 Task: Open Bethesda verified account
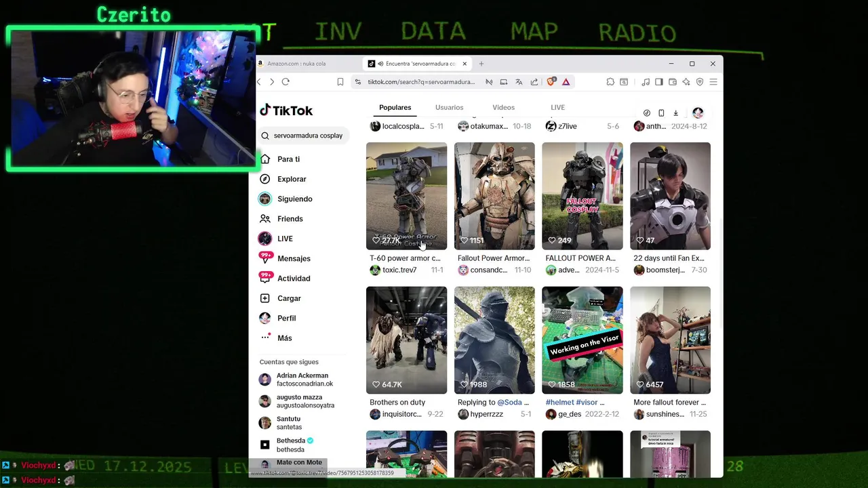[286, 445]
